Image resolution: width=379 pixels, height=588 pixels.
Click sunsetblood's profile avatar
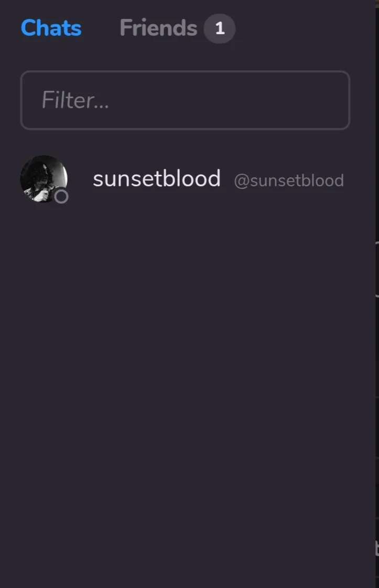click(x=43, y=178)
